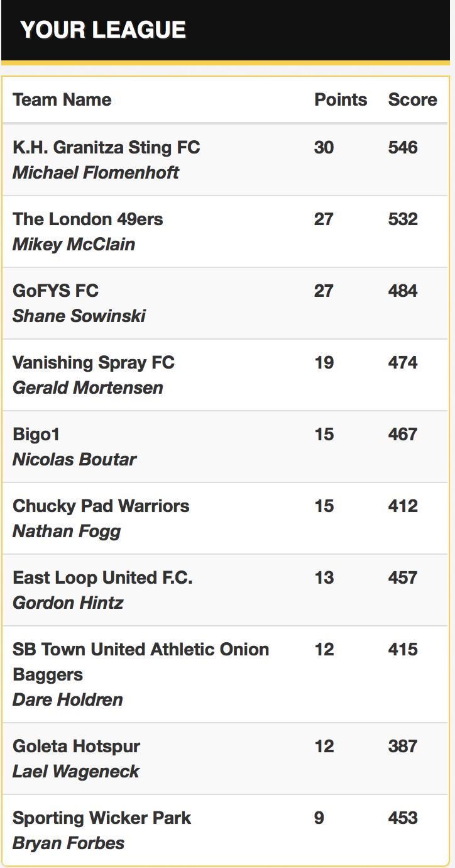This screenshot has width=455, height=868.
Task: Select Sporting Wicker Park team
Action: click(102, 818)
